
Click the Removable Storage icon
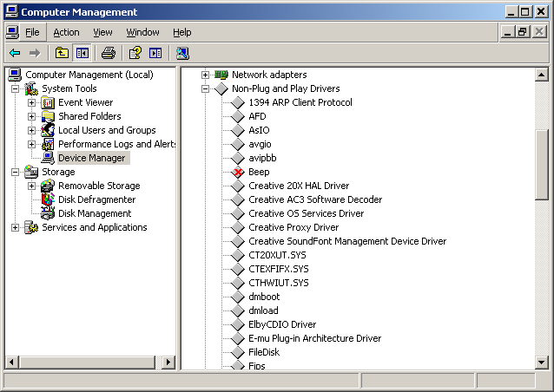pos(48,186)
